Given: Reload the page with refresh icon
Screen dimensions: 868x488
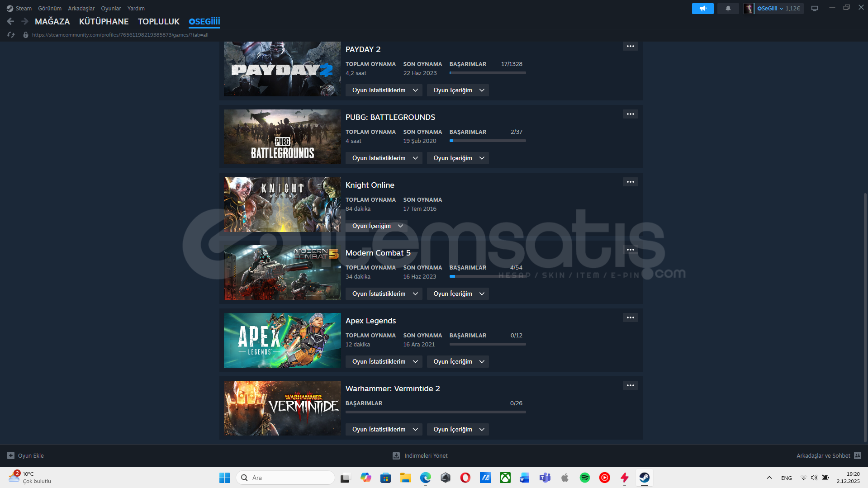Looking at the screenshot, I should point(11,35).
